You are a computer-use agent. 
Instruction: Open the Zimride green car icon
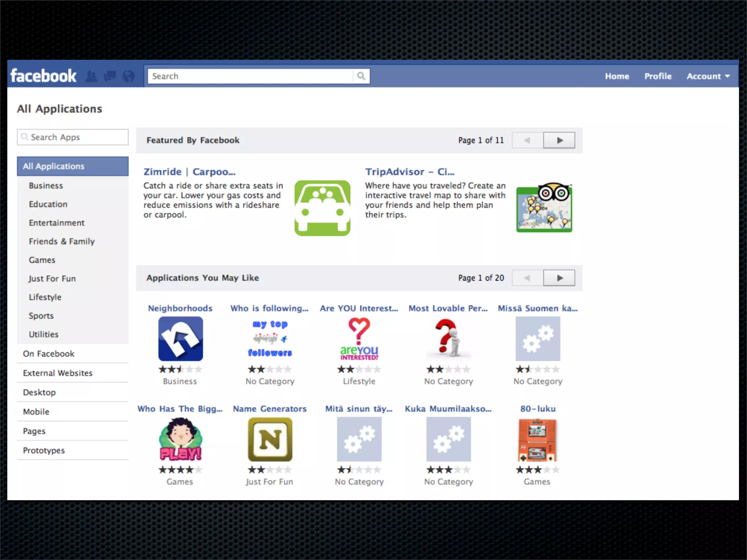pos(322,208)
